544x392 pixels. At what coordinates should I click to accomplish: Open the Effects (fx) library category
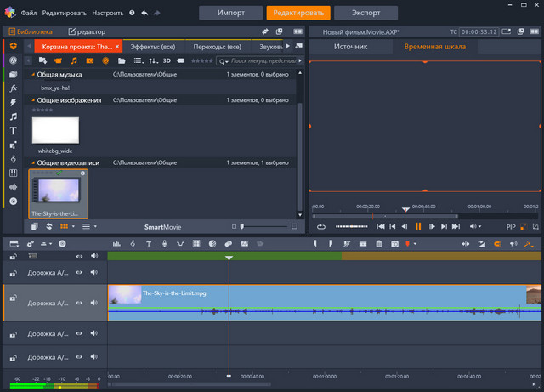pos(14,88)
